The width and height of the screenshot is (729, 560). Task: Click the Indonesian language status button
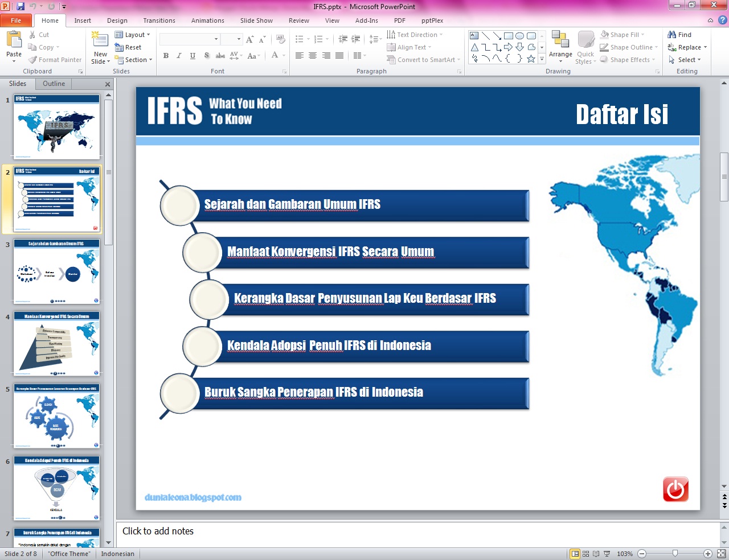click(x=118, y=554)
